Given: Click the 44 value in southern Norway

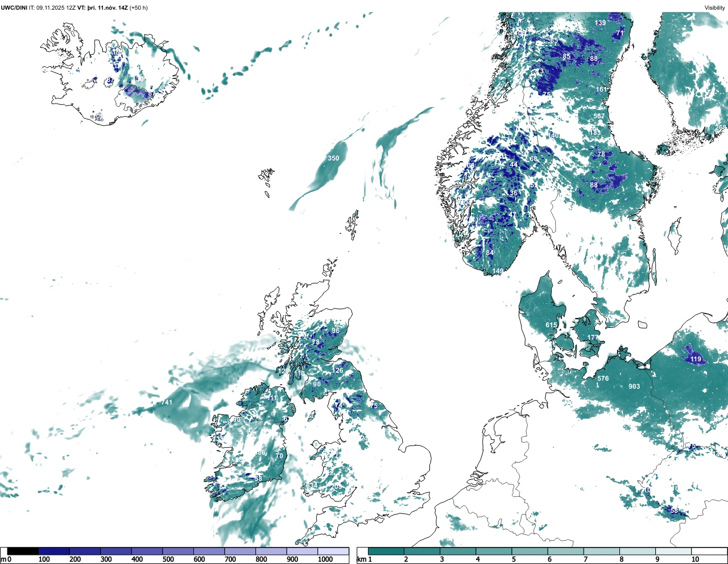Looking at the screenshot, I should (514, 165).
